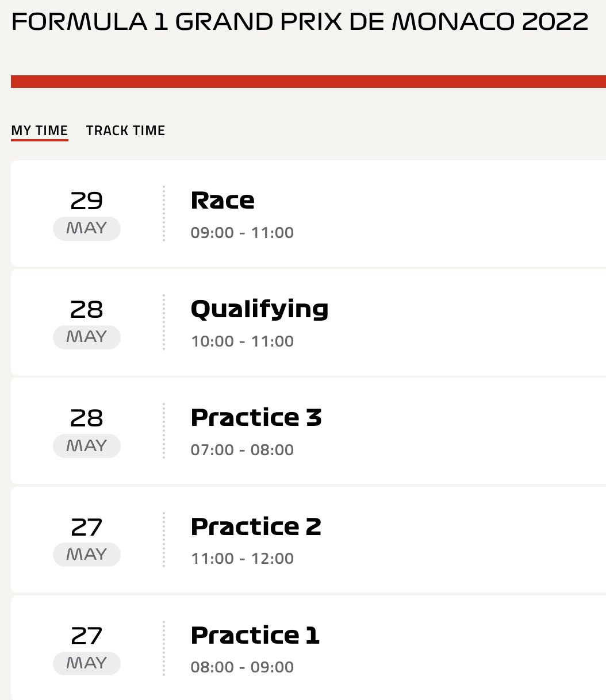Image resolution: width=606 pixels, height=700 pixels.
Task: Click the Practice 2 time 11:00 - 12:00
Action: 242,559
